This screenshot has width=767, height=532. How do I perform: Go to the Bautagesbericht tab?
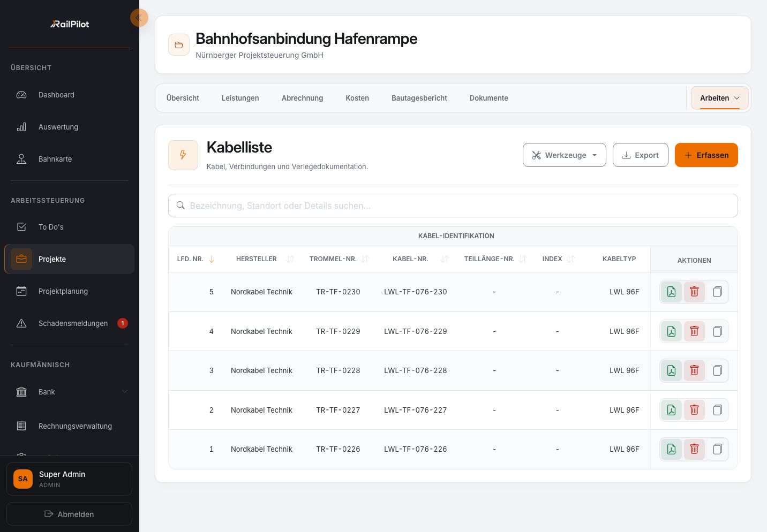point(419,98)
